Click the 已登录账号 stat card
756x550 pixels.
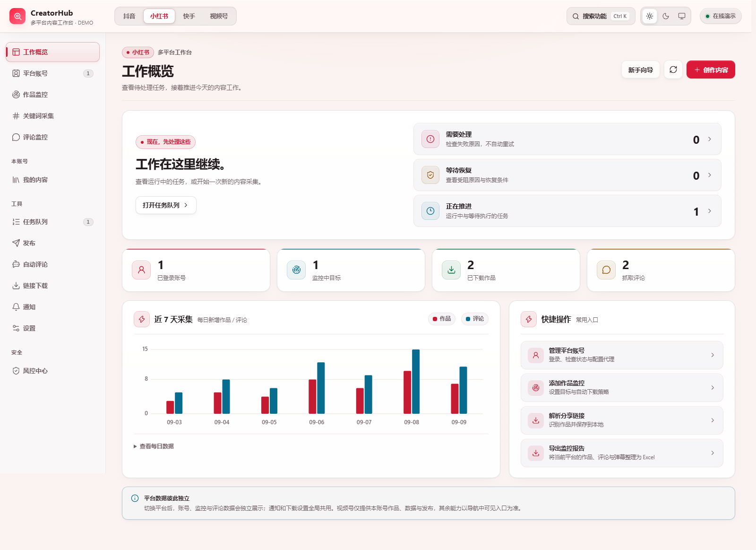click(x=196, y=270)
